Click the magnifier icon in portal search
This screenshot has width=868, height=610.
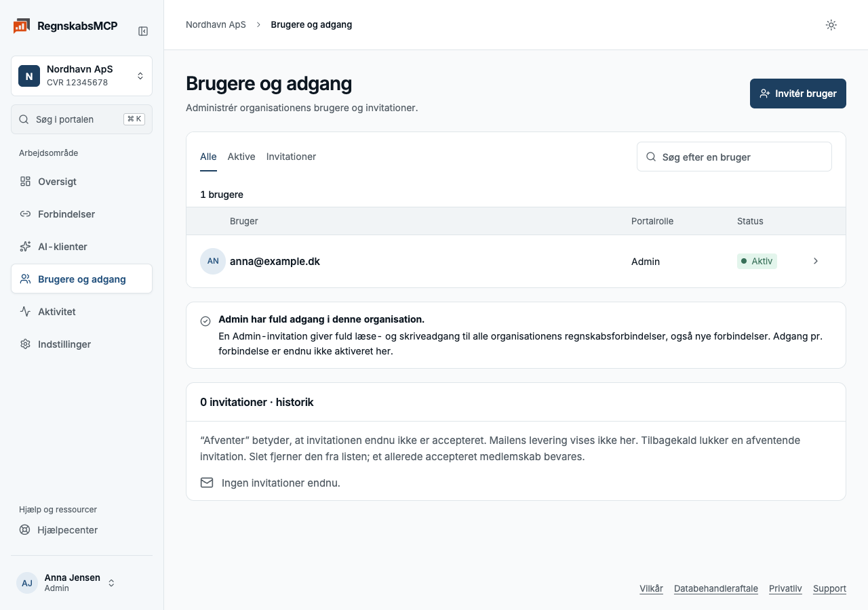[x=24, y=119]
